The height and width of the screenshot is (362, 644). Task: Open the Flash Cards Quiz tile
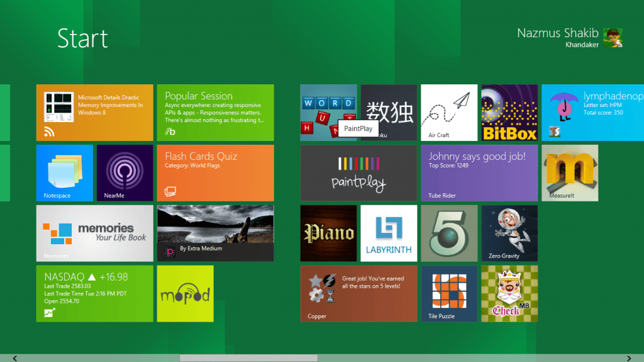(215, 173)
